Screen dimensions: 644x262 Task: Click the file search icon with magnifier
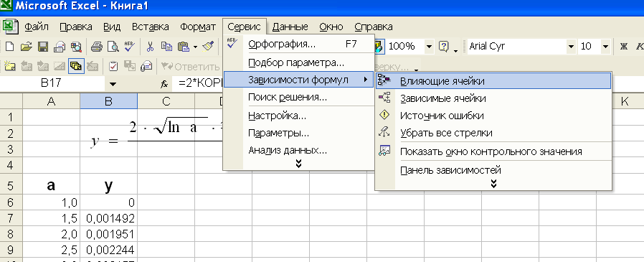tap(77, 46)
